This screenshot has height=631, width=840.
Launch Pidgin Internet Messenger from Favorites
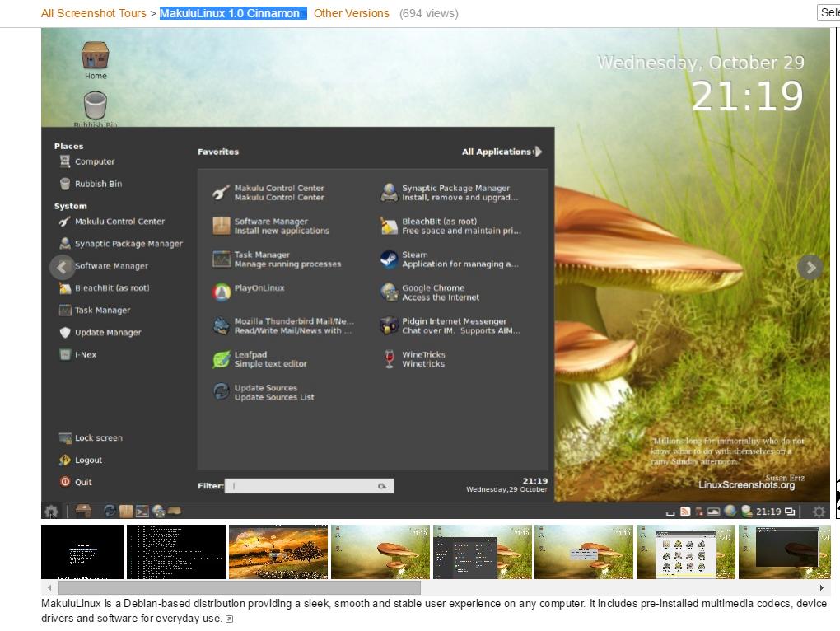(450, 325)
